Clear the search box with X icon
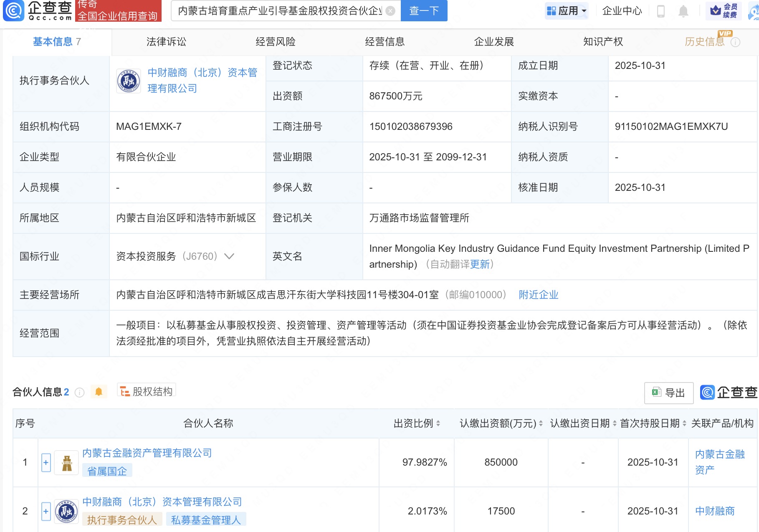Screen dimensions: 759x532 click(390, 11)
